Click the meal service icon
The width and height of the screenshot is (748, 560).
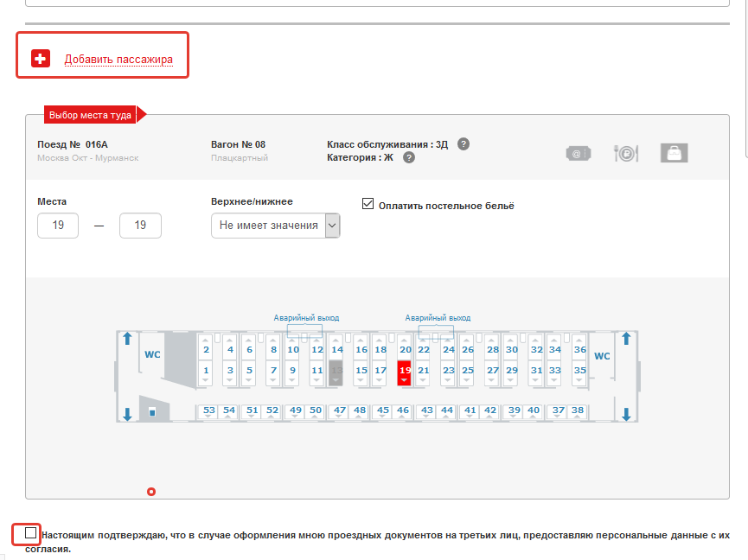pyautogui.click(x=626, y=154)
